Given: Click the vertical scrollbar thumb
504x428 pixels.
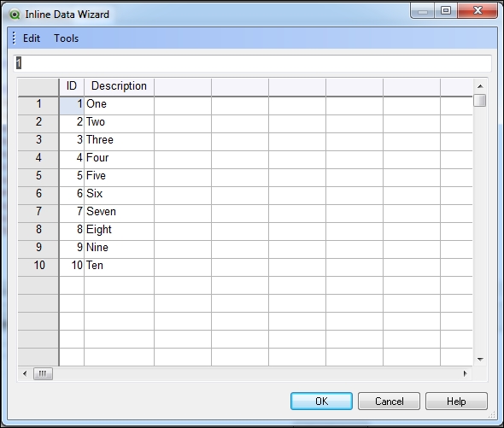Looking at the screenshot, I should coord(480,100).
